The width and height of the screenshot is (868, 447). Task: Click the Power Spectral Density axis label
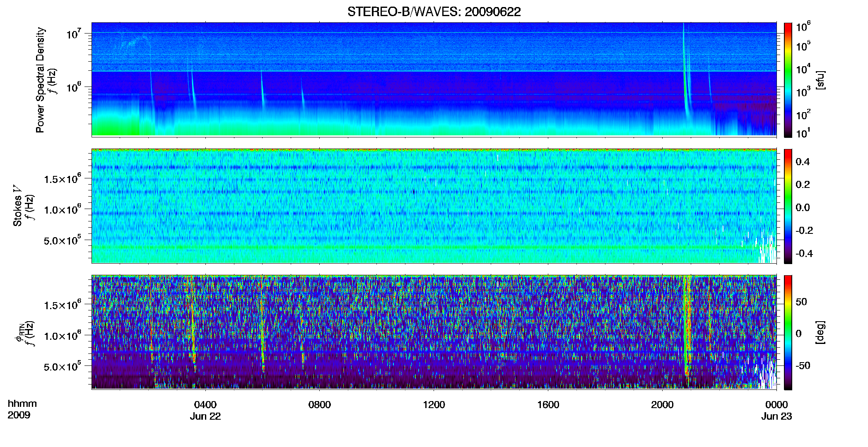(40, 80)
